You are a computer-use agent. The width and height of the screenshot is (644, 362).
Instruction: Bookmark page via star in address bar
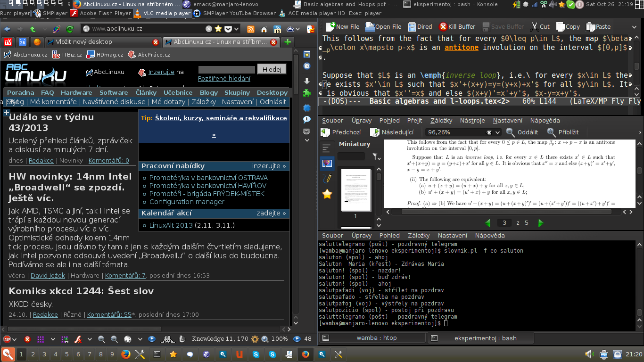(x=218, y=29)
